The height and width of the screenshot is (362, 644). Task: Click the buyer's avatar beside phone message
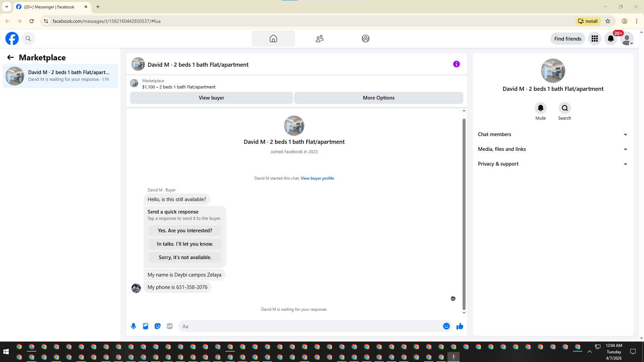click(136, 288)
